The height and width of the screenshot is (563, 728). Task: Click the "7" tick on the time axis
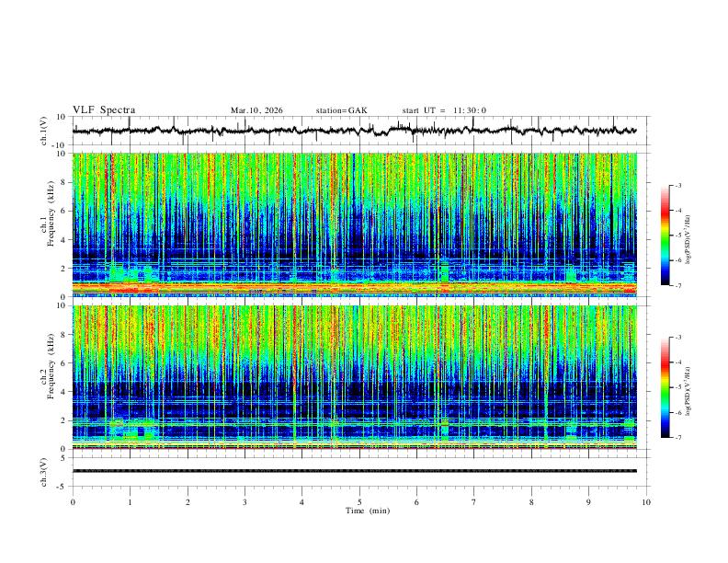[474, 502]
